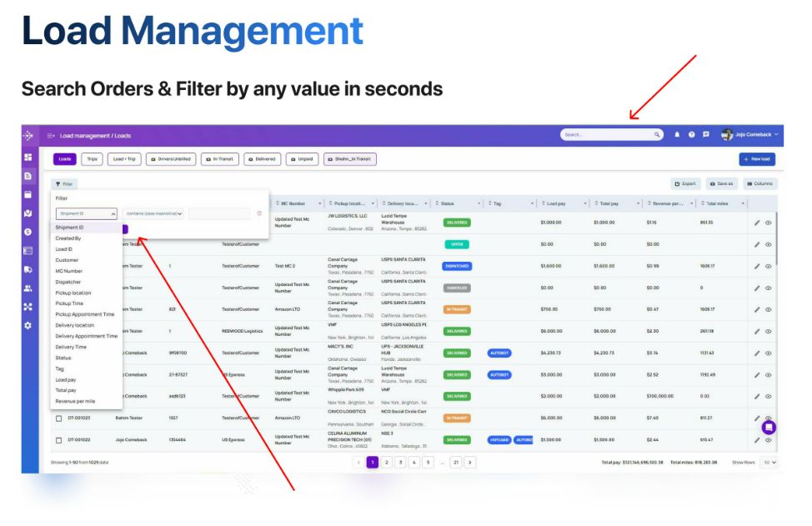Open the Status column filter dropdown
Viewport: 812px width, 526px height.
pyautogui.click(x=479, y=202)
